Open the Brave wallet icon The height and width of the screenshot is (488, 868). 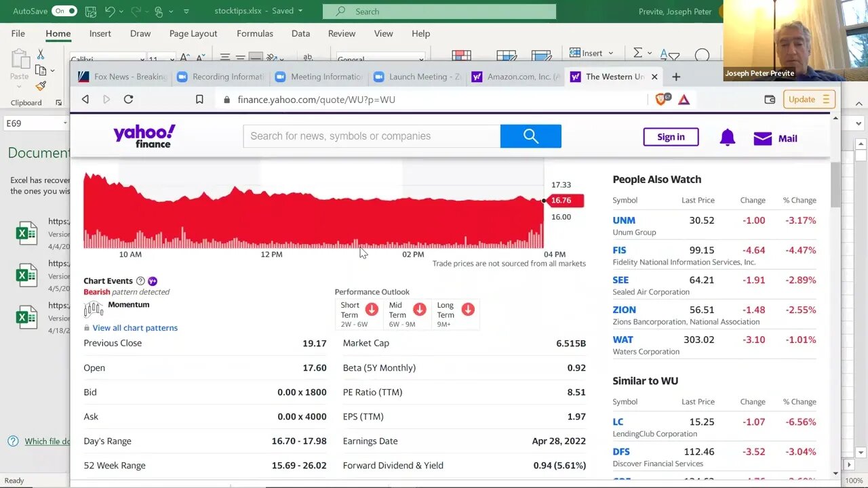(x=770, y=100)
